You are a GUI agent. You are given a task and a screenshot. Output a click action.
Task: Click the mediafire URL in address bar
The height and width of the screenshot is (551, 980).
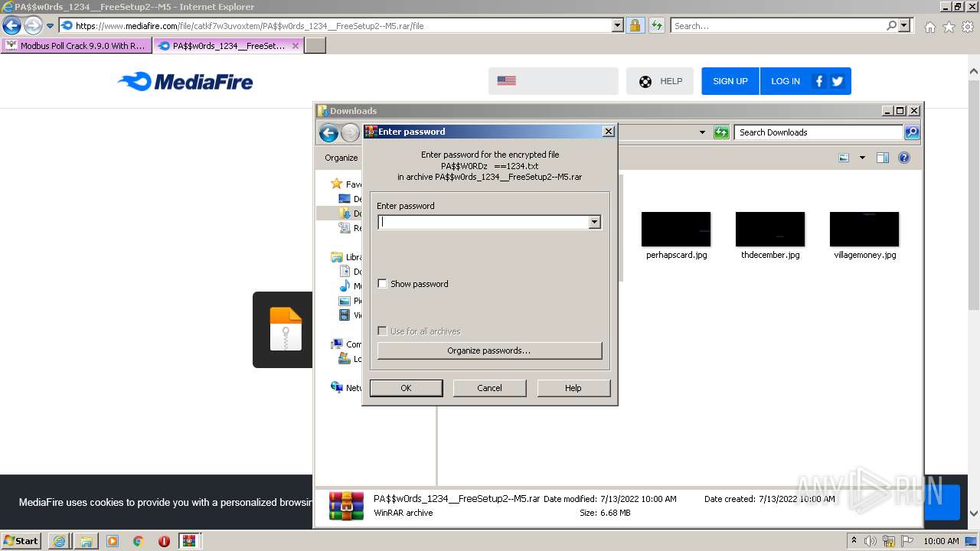(250, 26)
